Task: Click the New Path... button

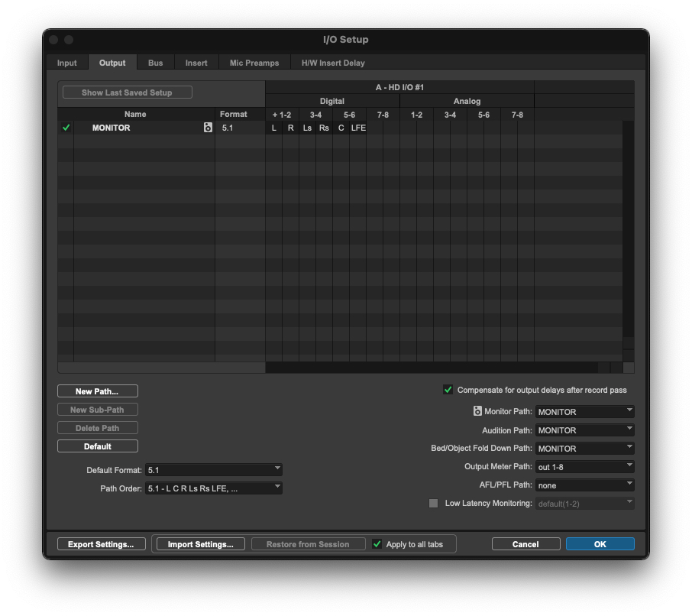Action: [x=98, y=391]
